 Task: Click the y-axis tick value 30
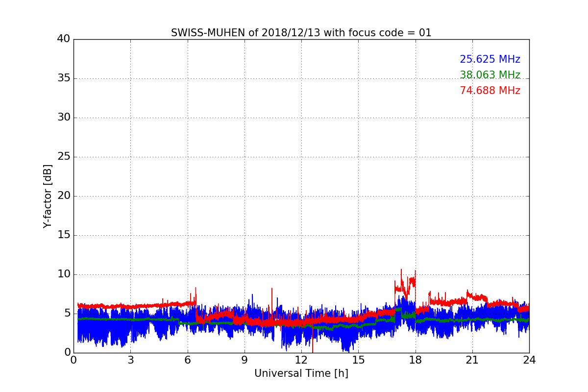[64, 118]
